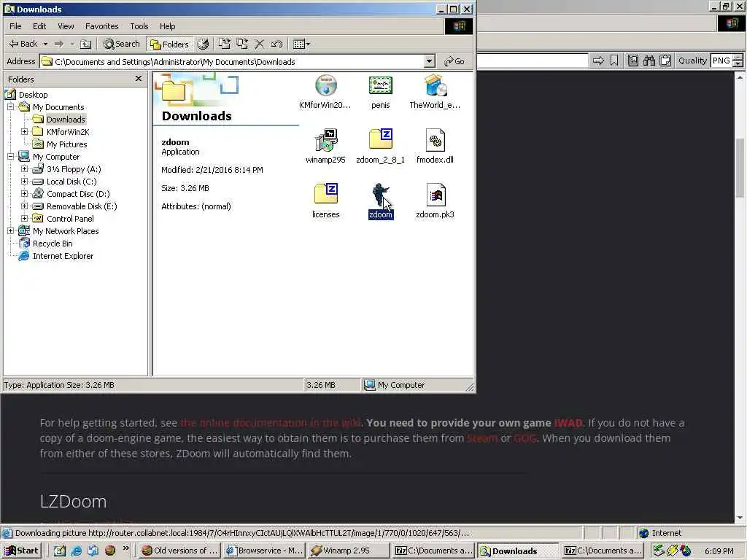Follow the IWAD link
The image size is (747, 560).
(x=568, y=423)
